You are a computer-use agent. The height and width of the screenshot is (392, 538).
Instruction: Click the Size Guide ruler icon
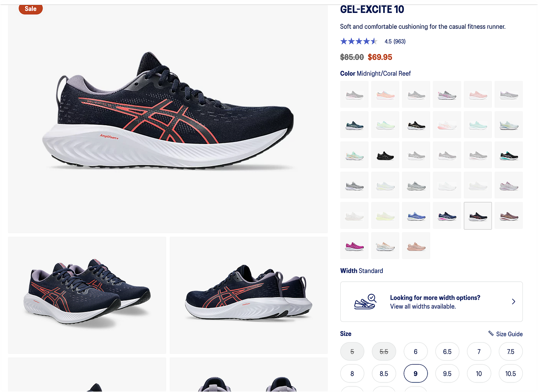point(491,334)
